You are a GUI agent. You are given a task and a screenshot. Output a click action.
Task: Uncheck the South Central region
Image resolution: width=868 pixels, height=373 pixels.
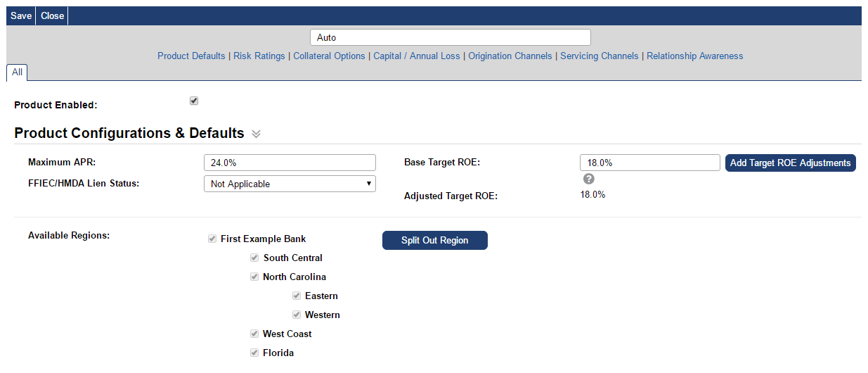point(254,258)
